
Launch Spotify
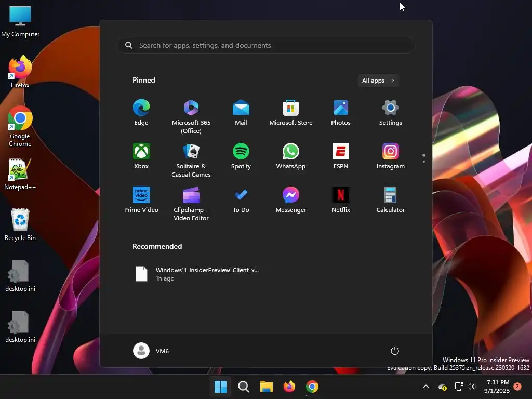click(241, 156)
